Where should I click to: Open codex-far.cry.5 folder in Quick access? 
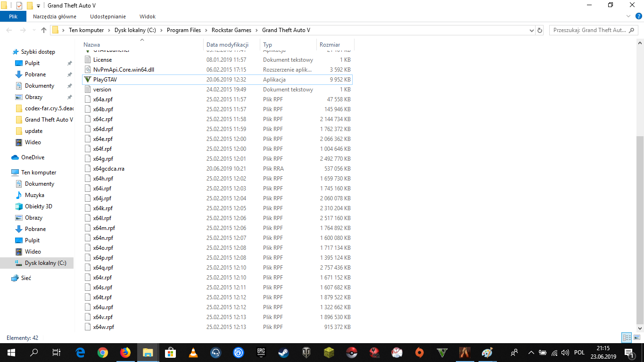(44, 108)
